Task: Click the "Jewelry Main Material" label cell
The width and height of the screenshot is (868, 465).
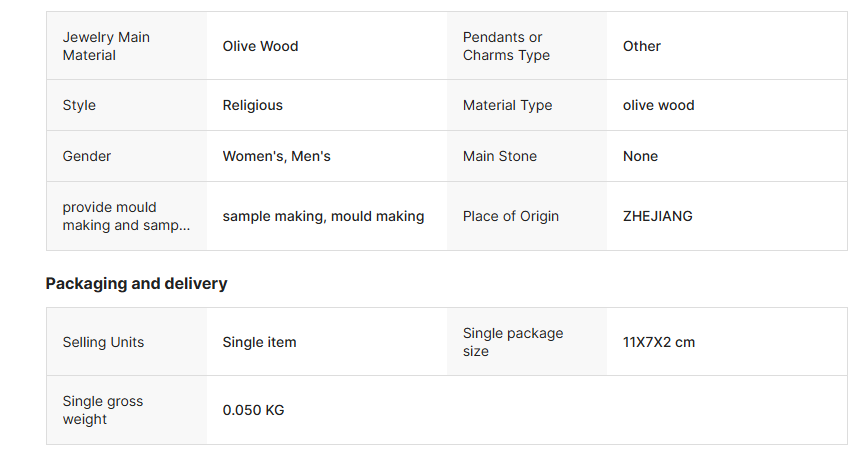Action: click(x=106, y=46)
